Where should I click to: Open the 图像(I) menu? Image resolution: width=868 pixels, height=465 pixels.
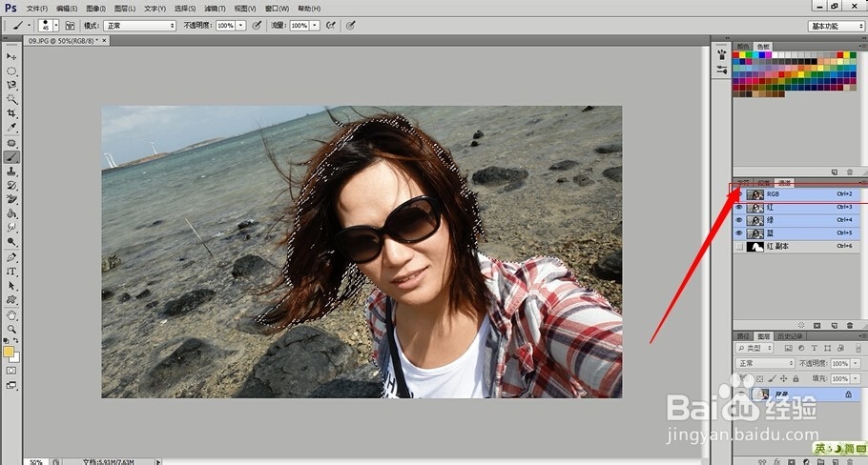(95, 9)
